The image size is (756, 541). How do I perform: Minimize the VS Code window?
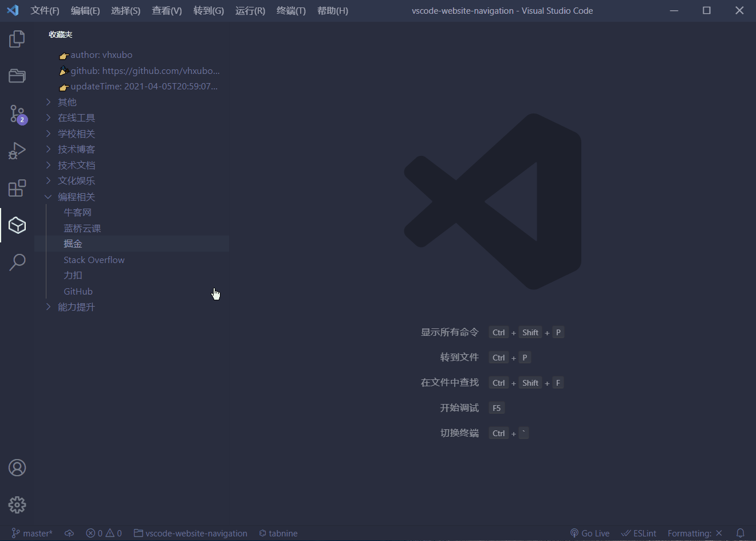click(674, 10)
